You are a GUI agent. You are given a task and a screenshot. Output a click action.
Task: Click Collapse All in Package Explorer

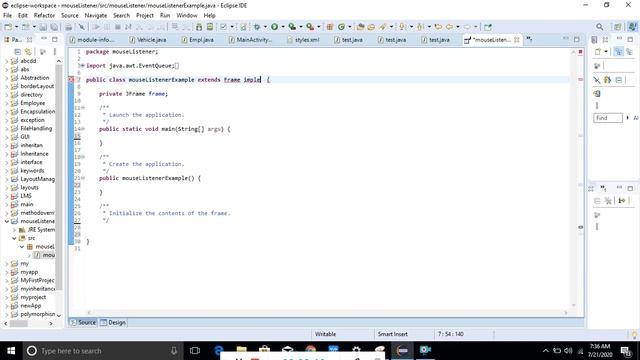[18, 52]
